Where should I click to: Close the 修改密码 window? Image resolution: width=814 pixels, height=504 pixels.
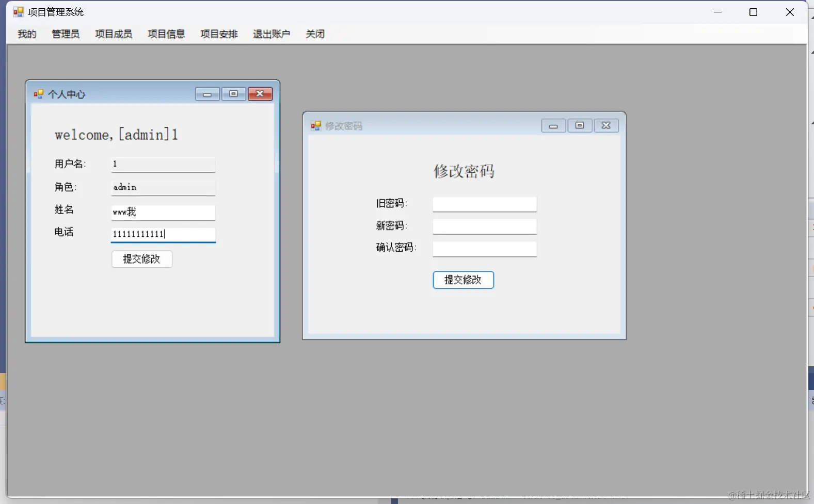[606, 126]
